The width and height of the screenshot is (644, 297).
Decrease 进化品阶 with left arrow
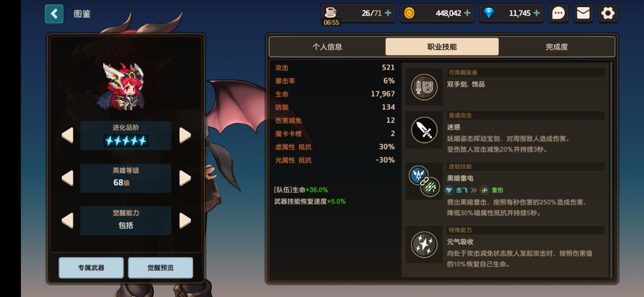point(68,135)
